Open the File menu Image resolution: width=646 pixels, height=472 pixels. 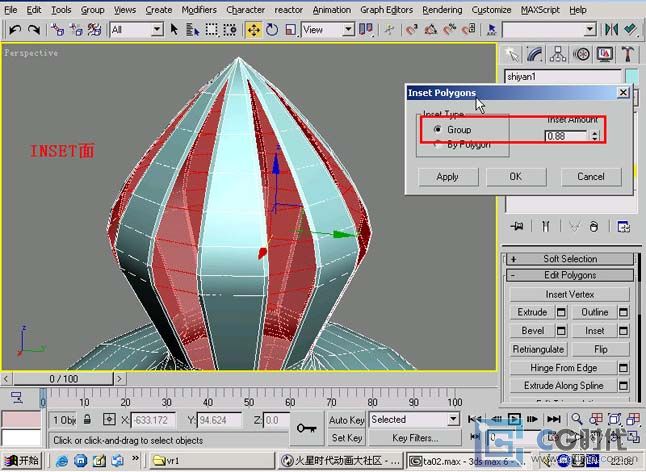click(11, 9)
